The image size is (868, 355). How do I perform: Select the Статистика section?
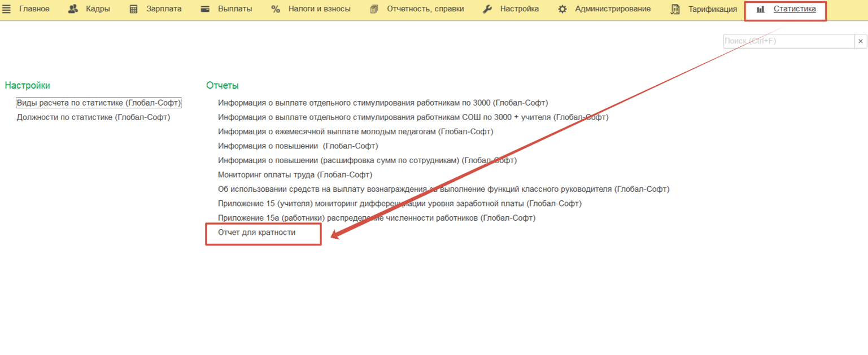tap(786, 9)
